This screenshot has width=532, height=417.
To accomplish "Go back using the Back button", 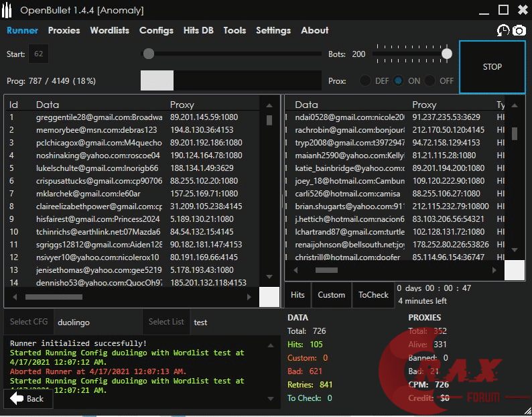I will 27,398.
